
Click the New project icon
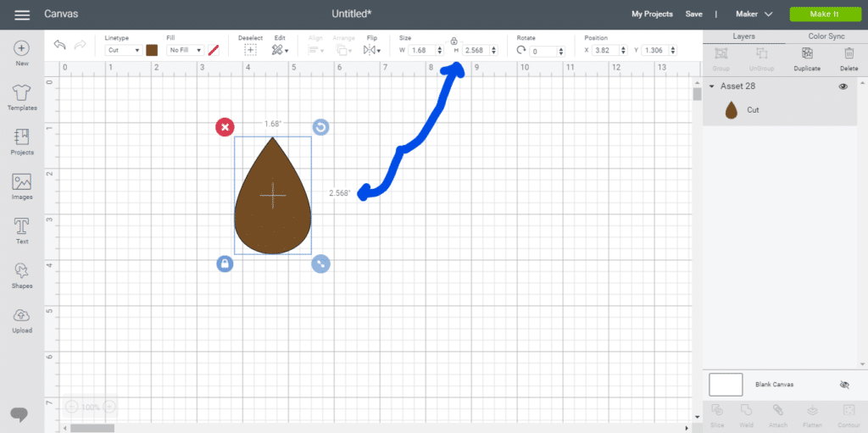coord(21,48)
